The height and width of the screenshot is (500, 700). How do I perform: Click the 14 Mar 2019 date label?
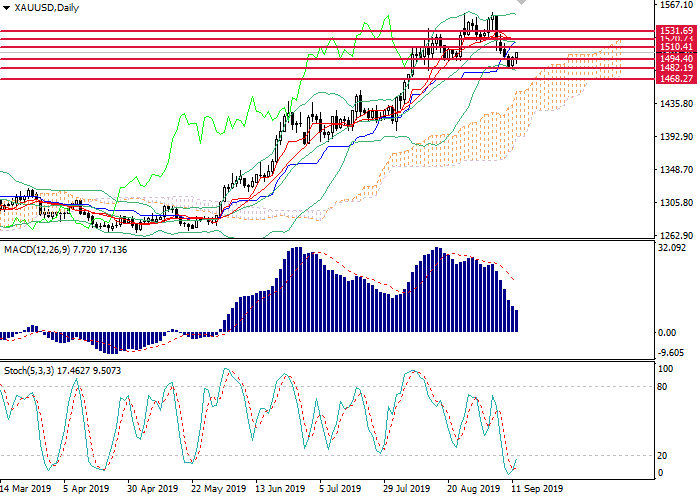[x=24, y=489]
